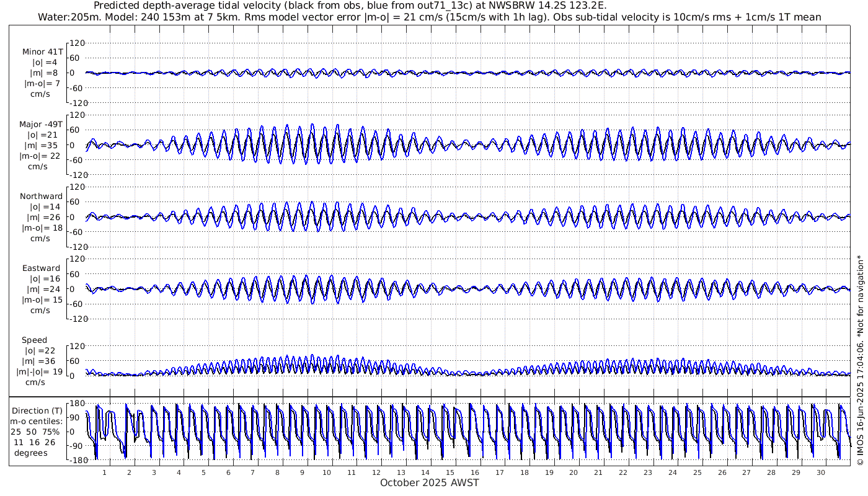
Task: Click the 120 tick on the Speed axis
Action: 76,345
